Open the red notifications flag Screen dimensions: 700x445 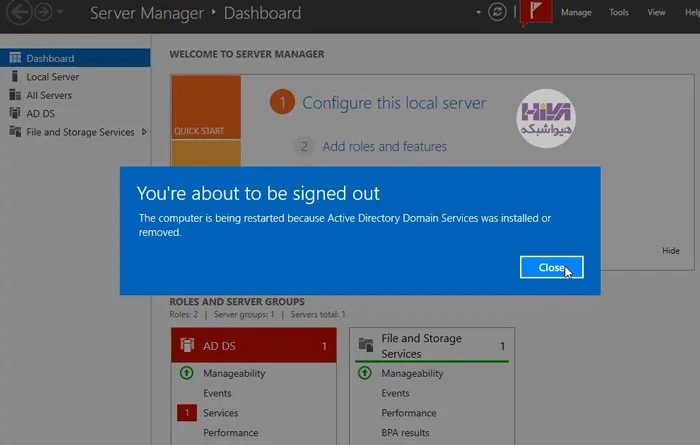pos(536,12)
